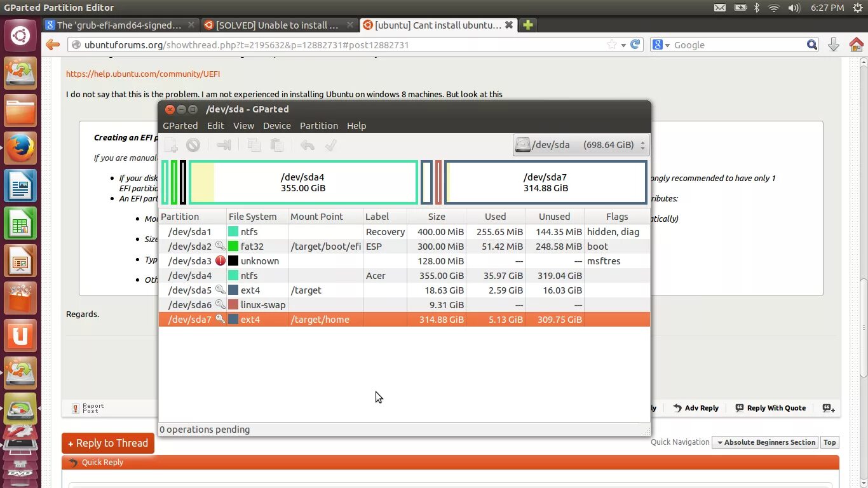Click the Paste partition toolbar icon
Viewport: 868px width, 488px height.
[x=277, y=145]
